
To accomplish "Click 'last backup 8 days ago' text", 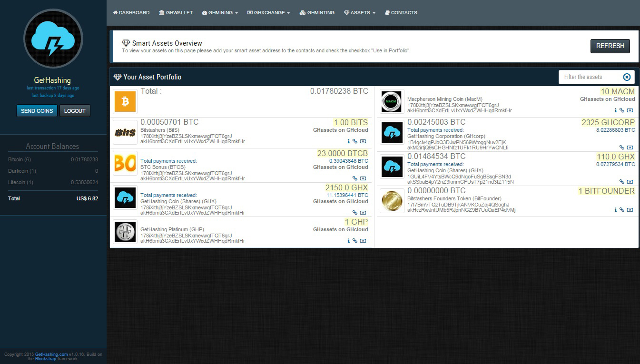I will pyautogui.click(x=53, y=96).
